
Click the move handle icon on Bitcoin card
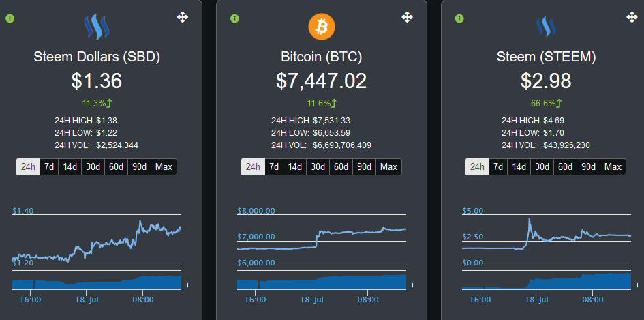(x=407, y=17)
